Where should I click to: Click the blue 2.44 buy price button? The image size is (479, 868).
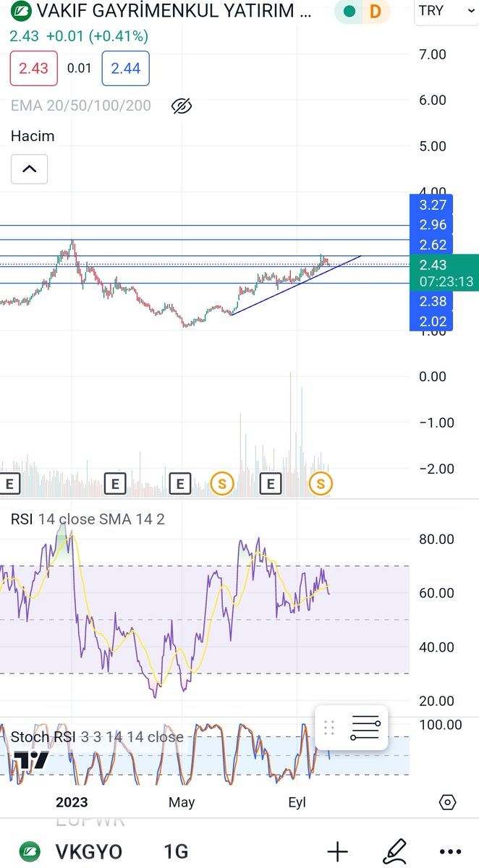[x=125, y=69]
